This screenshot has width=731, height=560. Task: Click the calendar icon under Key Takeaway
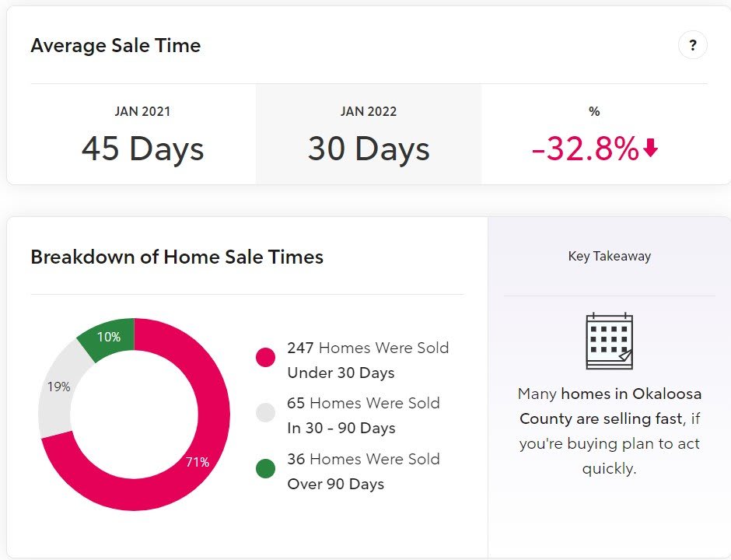(609, 341)
